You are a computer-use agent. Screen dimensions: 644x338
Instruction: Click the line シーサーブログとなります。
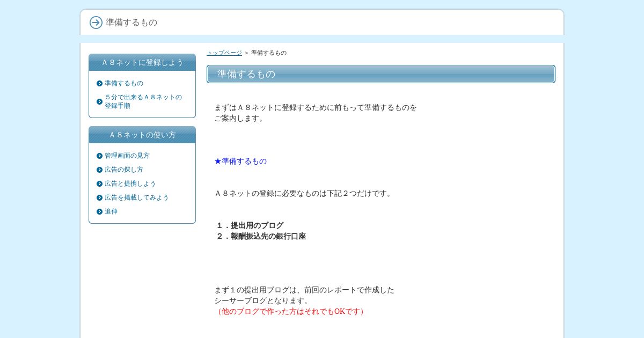263,300
